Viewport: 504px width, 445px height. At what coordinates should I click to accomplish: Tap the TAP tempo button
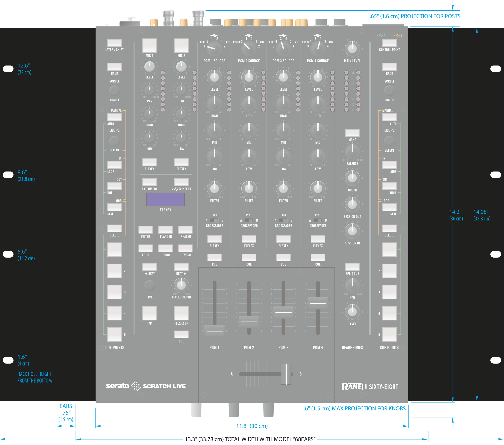[x=150, y=313]
